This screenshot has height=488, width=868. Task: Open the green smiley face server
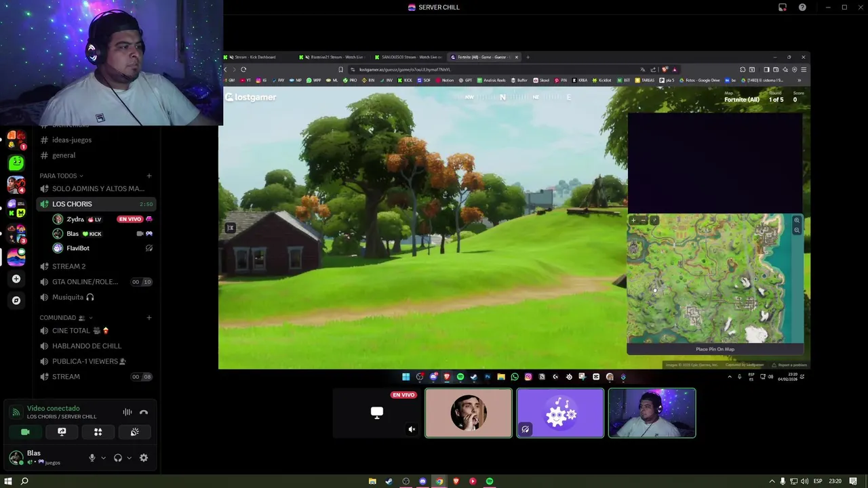click(16, 163)
